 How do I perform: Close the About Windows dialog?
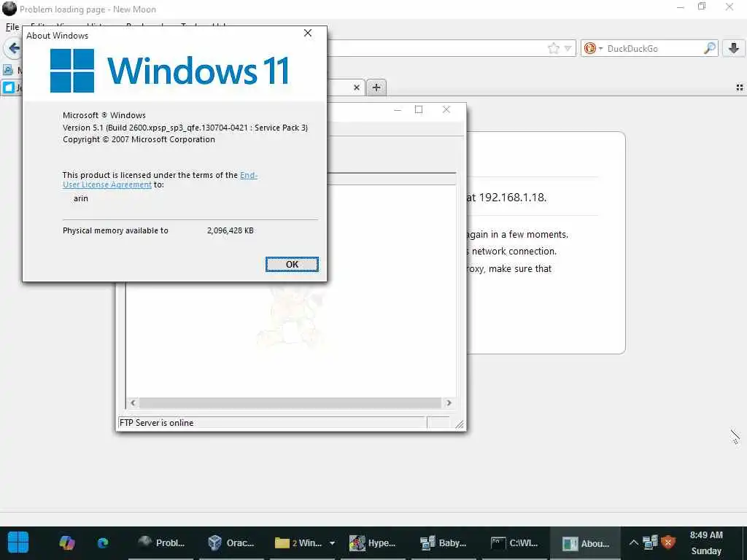point(308,33)
